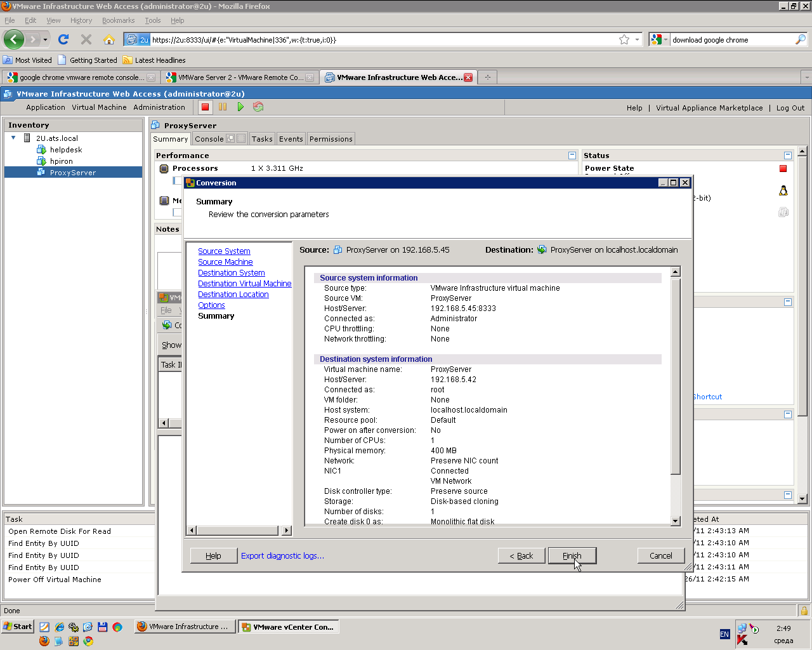Click Finish in Conversion dialog
This screenshot has width=812, height=650.
coord(572,555)
